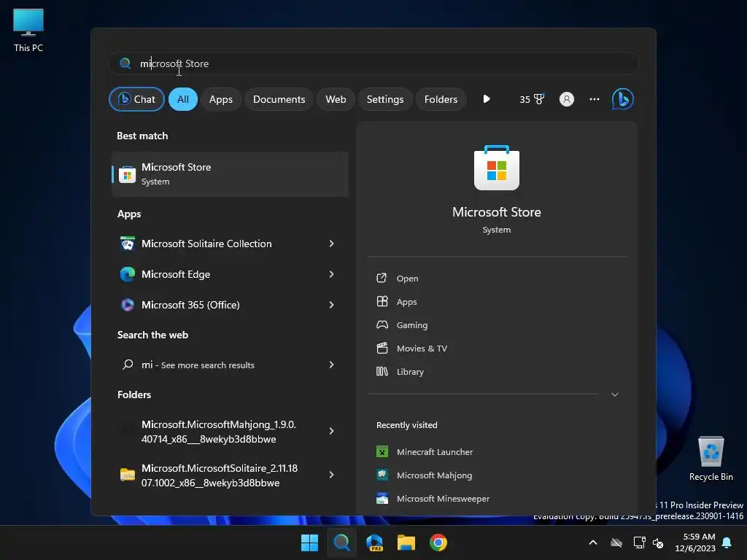Click the Microsoft Edge app icon
Image resolution: width=747 pixels, height=560 pixels.
click(127, 274)
